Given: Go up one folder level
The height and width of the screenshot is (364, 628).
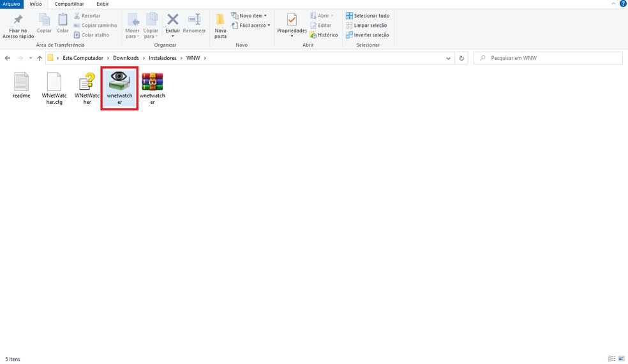Looking at the screenshot, I should point(40,58).
